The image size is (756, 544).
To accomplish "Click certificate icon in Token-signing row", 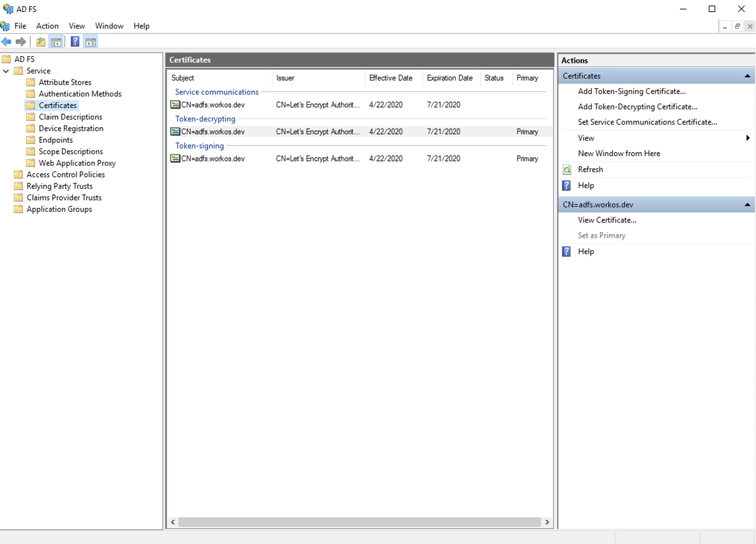I will click(x=175, y=158).
